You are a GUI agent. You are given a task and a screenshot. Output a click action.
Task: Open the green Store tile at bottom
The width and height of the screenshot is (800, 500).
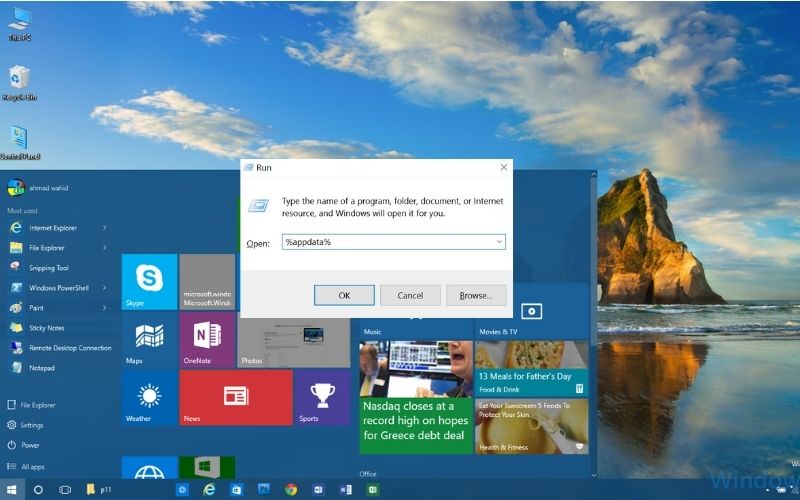tap(207, 467)
